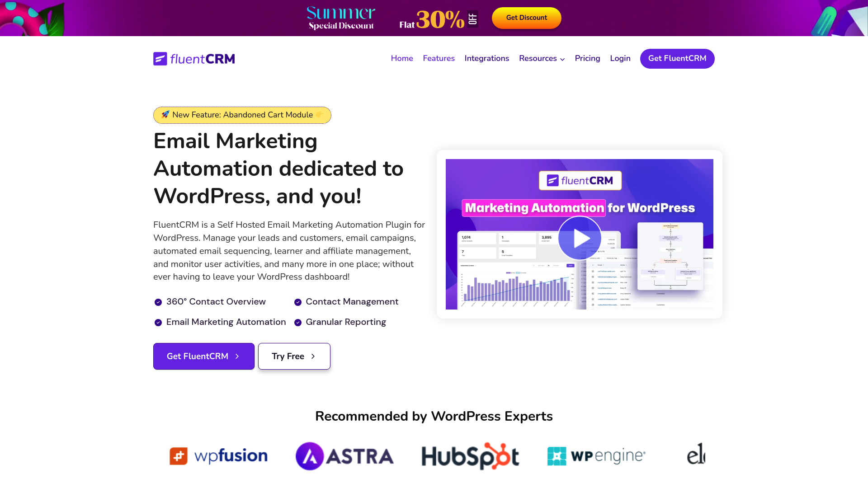Click the FluentCRM logo in video thumbnail
The height and width of the screenshot is (488, 868).
point(580,180)
